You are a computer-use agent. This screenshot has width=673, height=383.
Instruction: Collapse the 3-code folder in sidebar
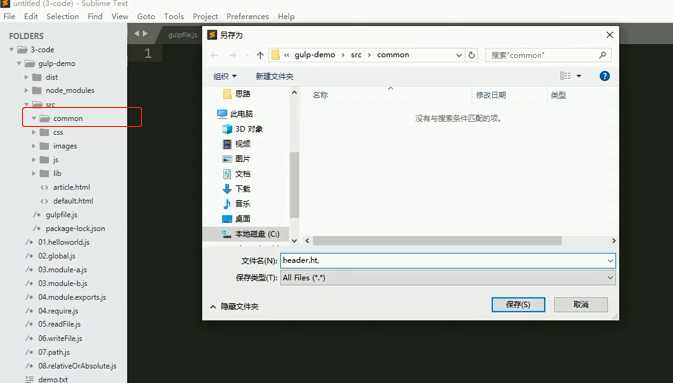click(x=12, y=50)
